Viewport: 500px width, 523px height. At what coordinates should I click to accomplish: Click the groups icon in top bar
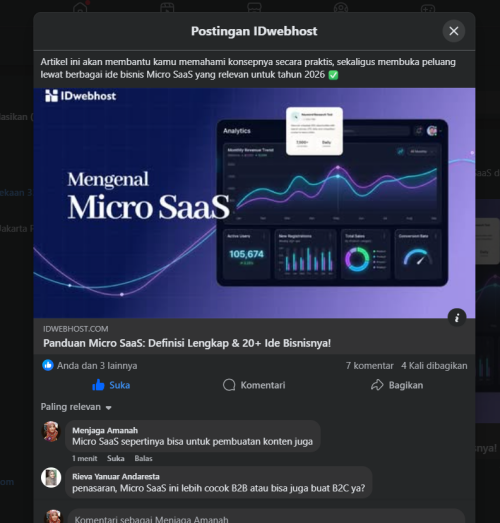[x=341, y=7]
